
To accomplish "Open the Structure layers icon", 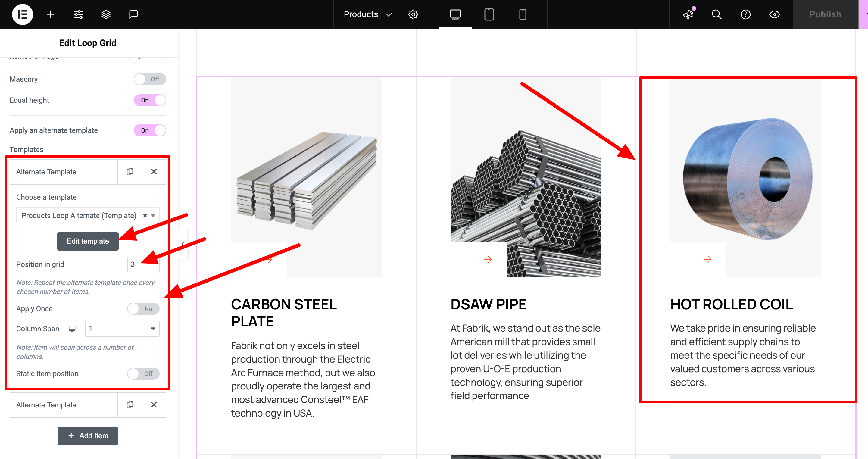I will (106, 14).
